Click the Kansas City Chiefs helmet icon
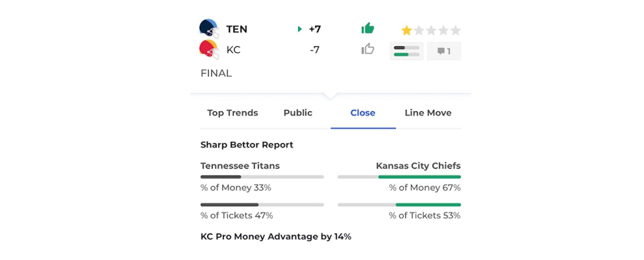The width and height of the screenshot is (644, 260). [209, 49]
